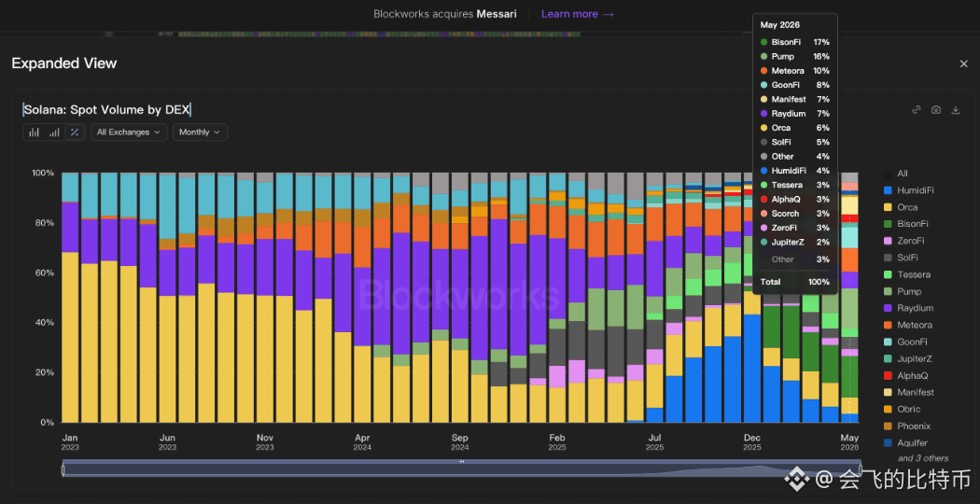980x504 pixels.
Task: Click the Jan 2023 bar in the chart
Action: click(x=70, y=298)
